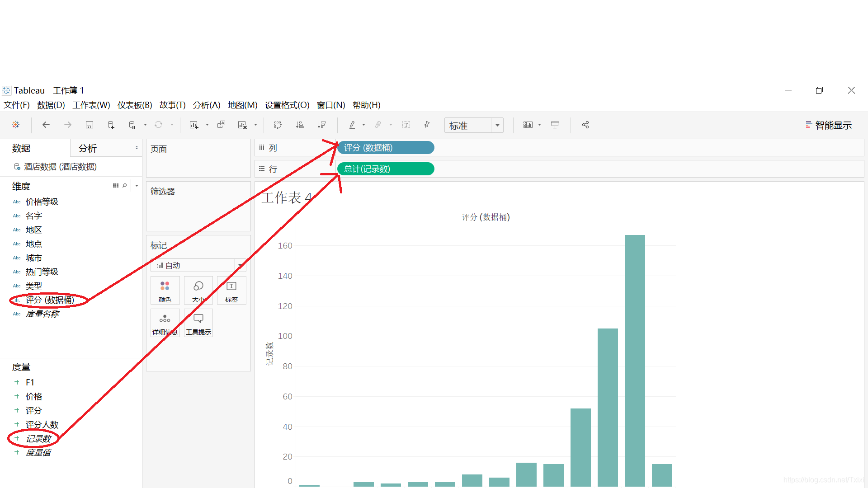Screen dimensions: 868x488
Task: Click the Share workbook icon
Action: tap(585, 125)
